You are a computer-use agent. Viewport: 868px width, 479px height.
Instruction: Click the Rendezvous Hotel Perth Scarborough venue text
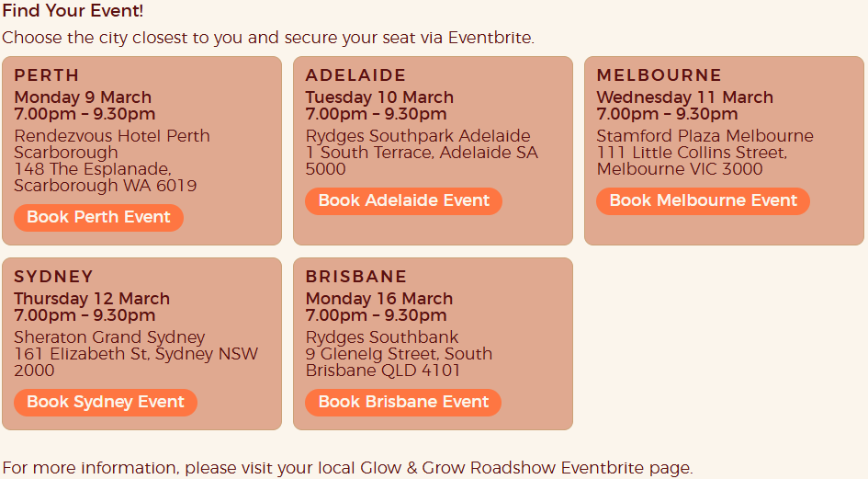tap(111, 144)
